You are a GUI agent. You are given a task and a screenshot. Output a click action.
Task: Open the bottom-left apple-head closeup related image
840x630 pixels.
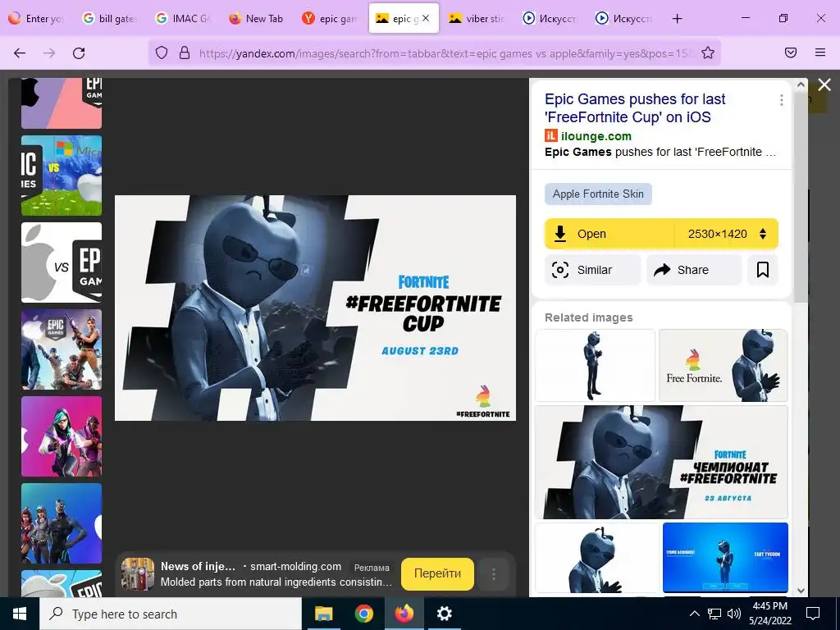[x=597, y=558]
